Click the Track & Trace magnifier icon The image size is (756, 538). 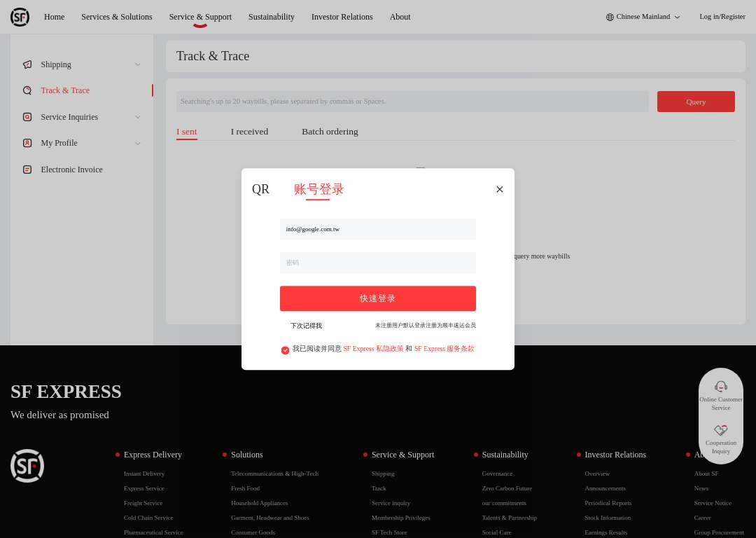point(27,90)
